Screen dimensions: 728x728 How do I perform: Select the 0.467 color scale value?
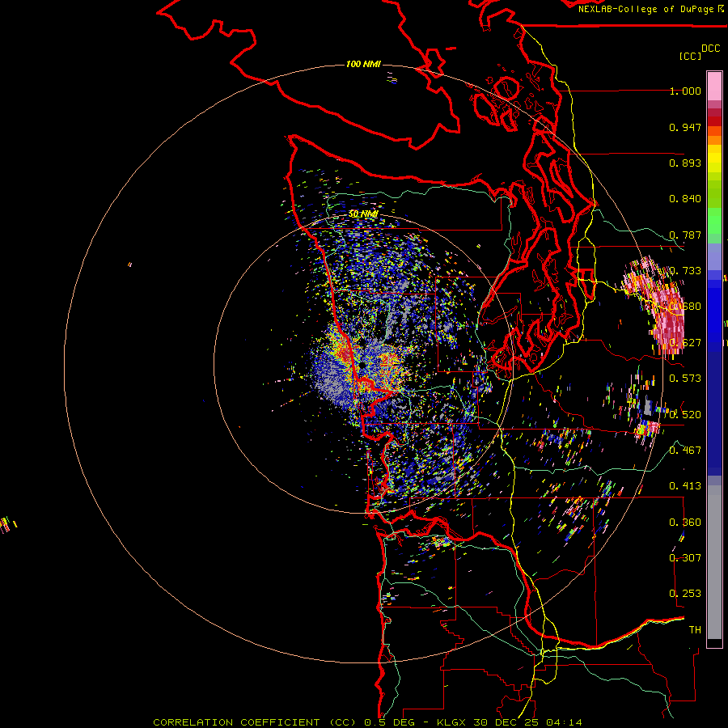tap(685, 450)
